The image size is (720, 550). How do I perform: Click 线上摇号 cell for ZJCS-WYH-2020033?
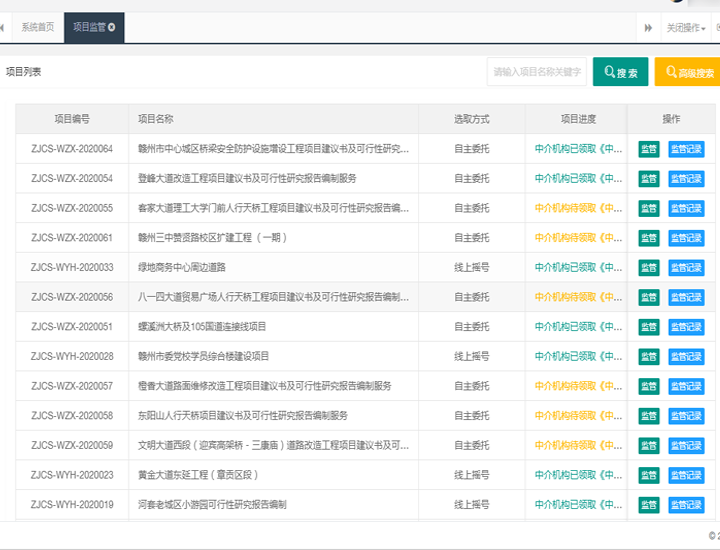tap(472, 267)
